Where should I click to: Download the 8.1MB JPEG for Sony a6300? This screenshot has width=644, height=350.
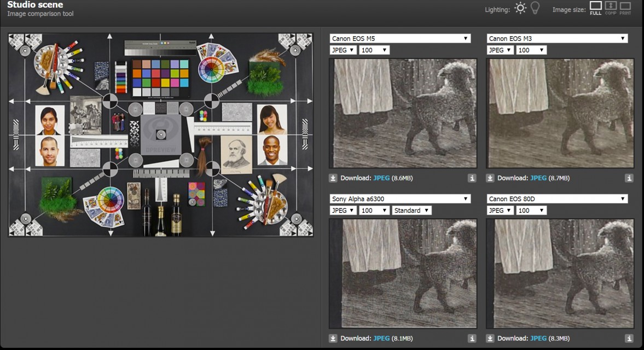381,339
